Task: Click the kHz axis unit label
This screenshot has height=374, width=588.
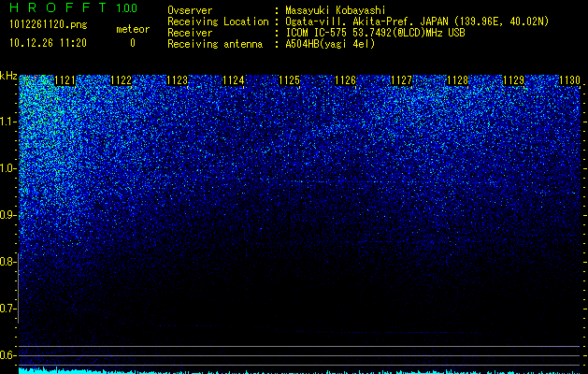Action: 8,76
